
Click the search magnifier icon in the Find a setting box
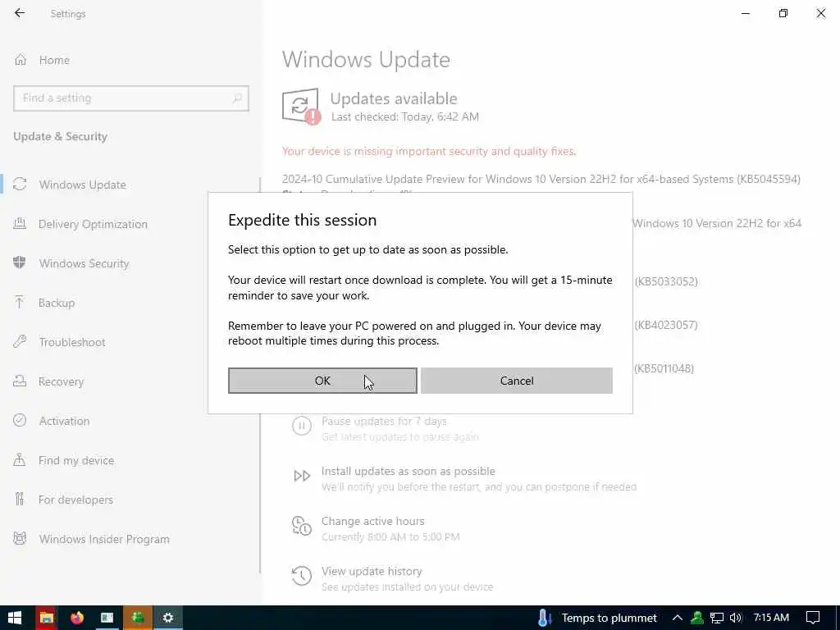237,98
